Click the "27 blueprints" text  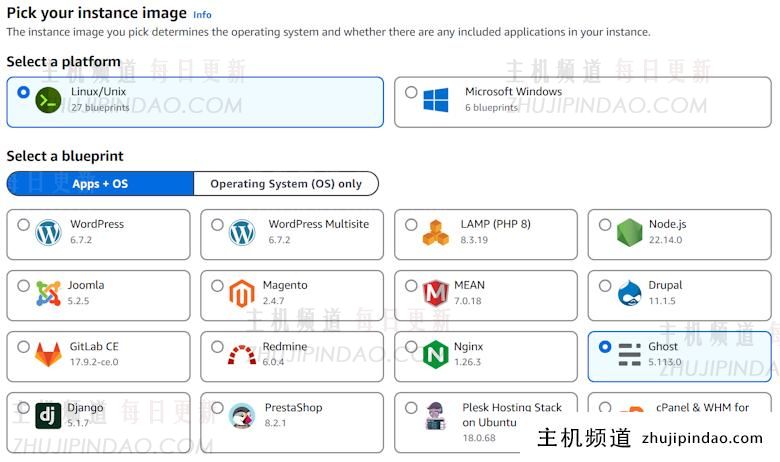coord(100,107)
